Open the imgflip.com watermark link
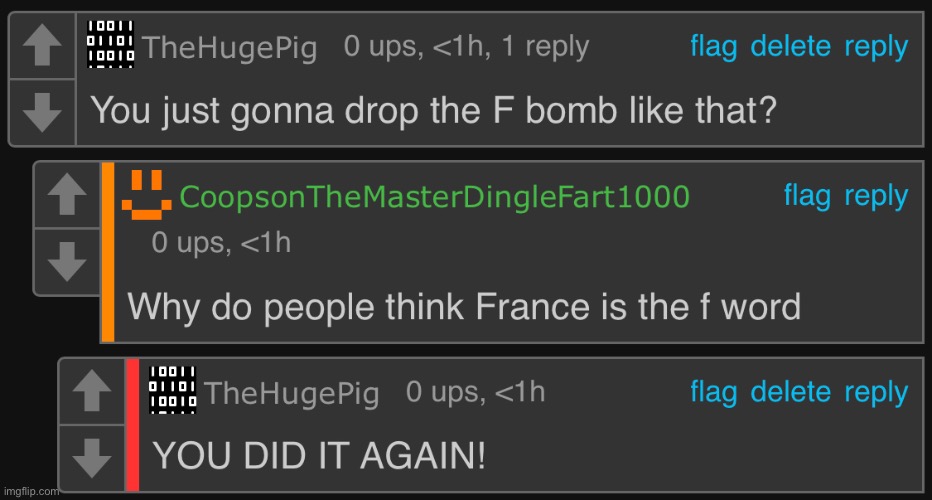 click(x=31, y=492)
